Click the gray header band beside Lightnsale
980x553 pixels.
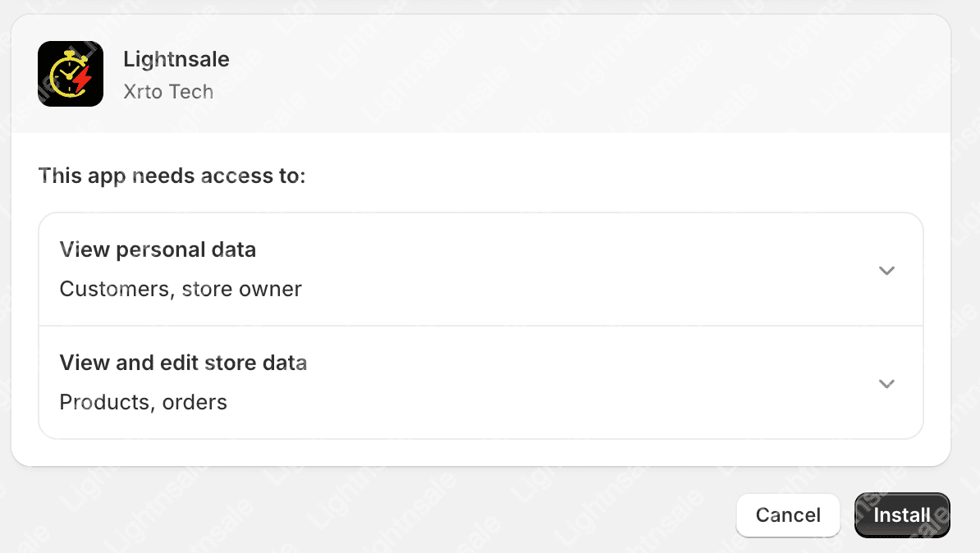[562, 74]
